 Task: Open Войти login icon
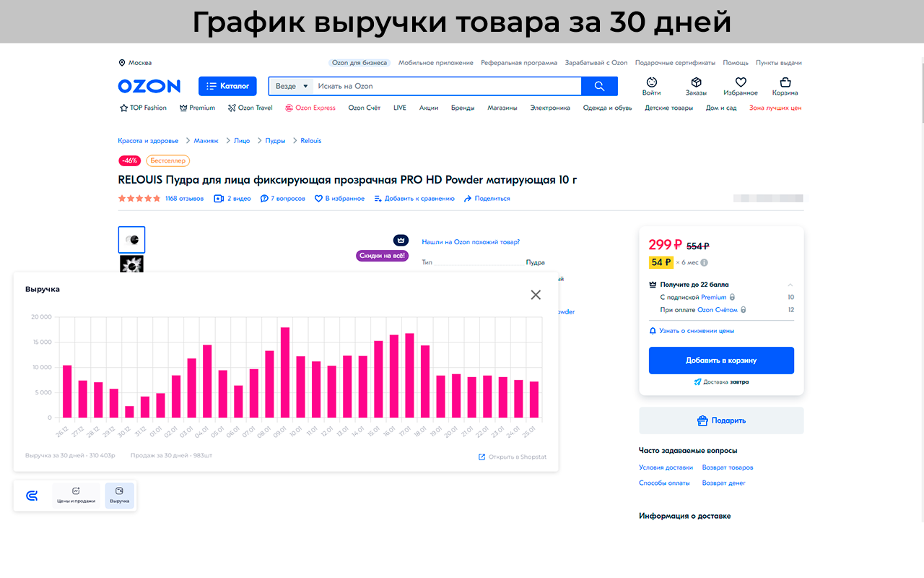(651, 87)
